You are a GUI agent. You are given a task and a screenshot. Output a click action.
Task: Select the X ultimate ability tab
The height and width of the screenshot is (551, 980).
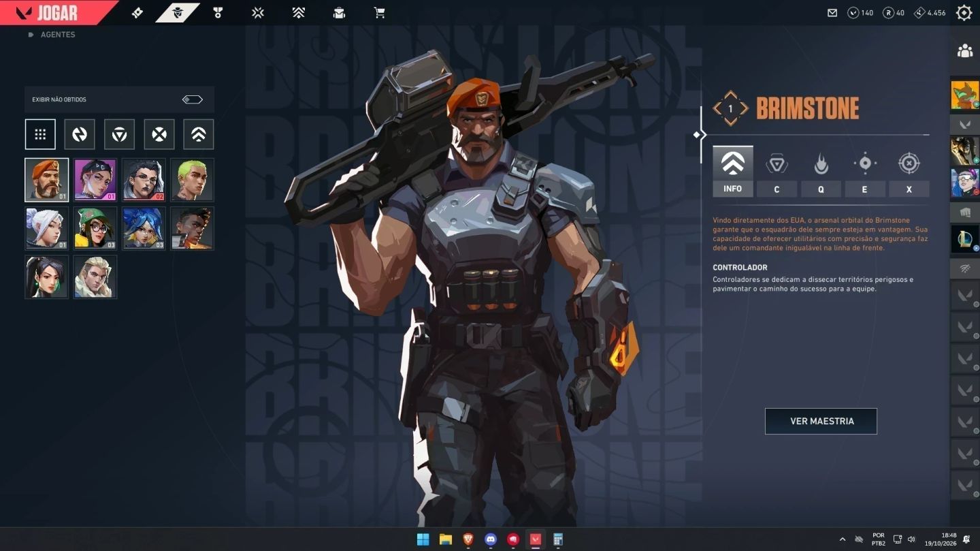coord(909,173)
